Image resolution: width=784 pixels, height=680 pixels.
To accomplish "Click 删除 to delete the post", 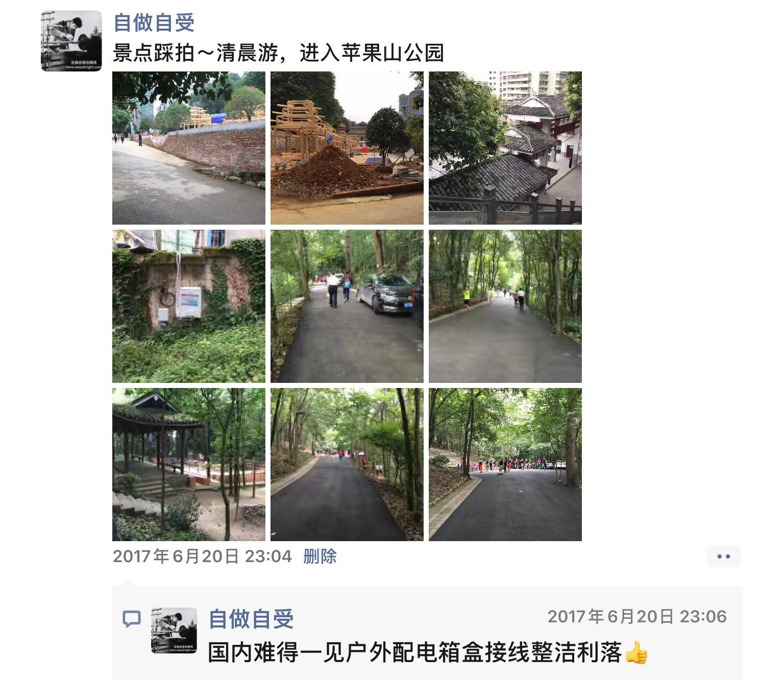I will tap(320, 556).
